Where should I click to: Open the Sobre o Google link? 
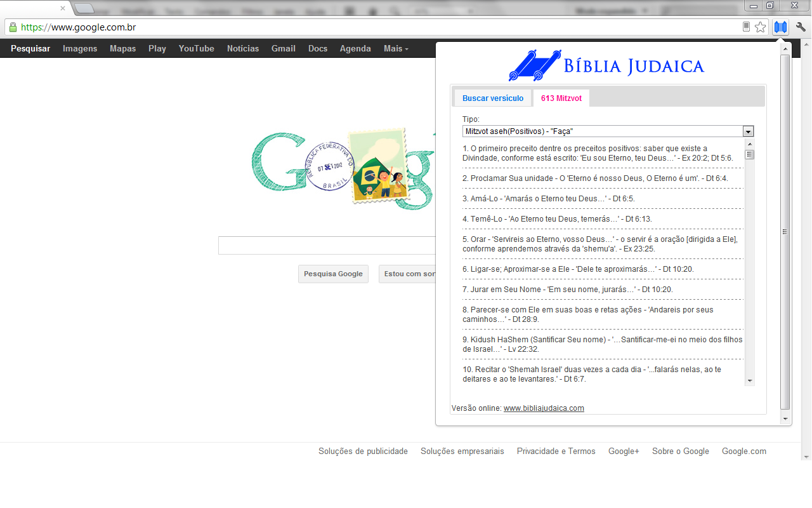click(681, 451)
